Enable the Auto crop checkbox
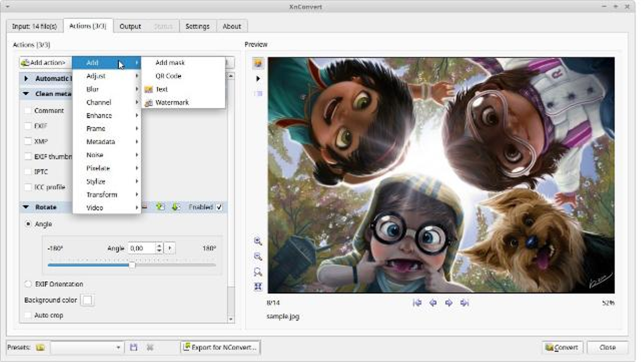This screenshot has width=644, height=362. click(28, 315)
